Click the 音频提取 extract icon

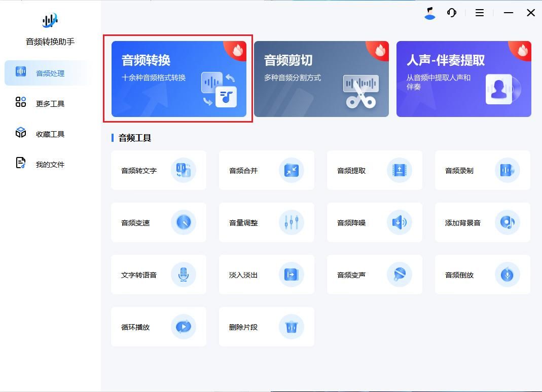tap(399, 170)
